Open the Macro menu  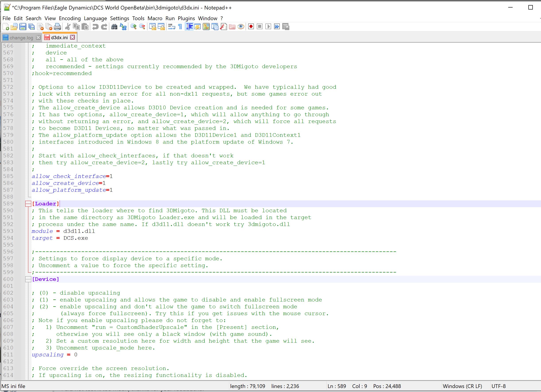(155, 18)
